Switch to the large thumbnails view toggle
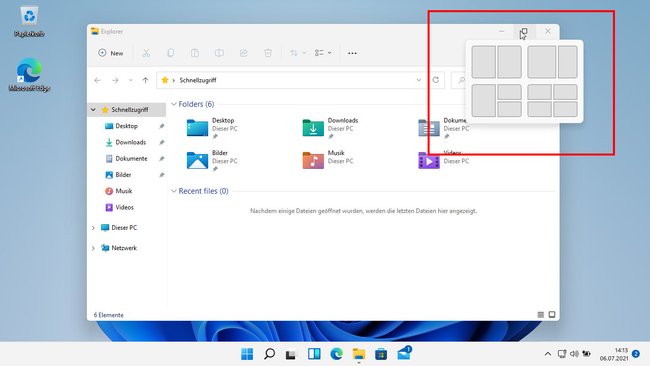 coord(552,315)
